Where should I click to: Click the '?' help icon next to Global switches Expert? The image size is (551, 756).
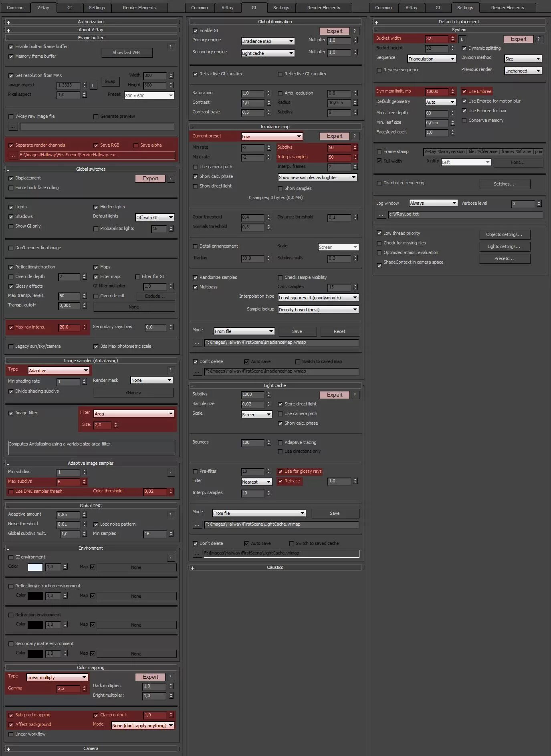coord(170,178)
